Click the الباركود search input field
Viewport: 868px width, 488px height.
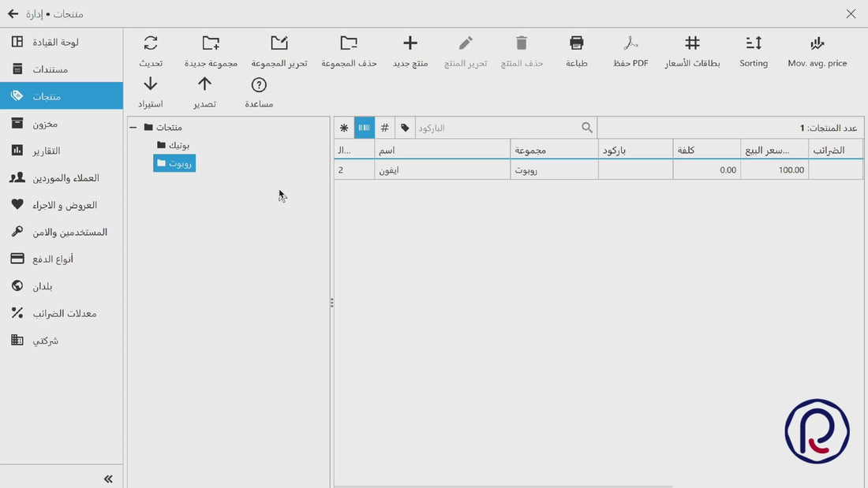tap(497, 128)
